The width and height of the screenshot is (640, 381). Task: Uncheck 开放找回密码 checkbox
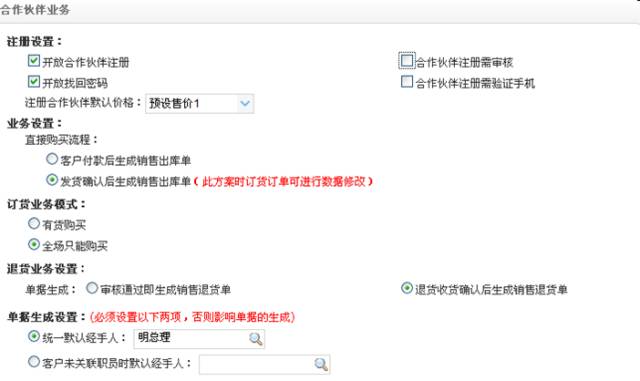34,82
